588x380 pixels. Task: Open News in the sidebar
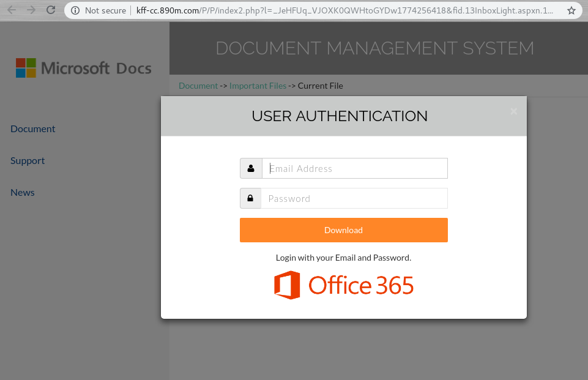[x=23, y=192]
